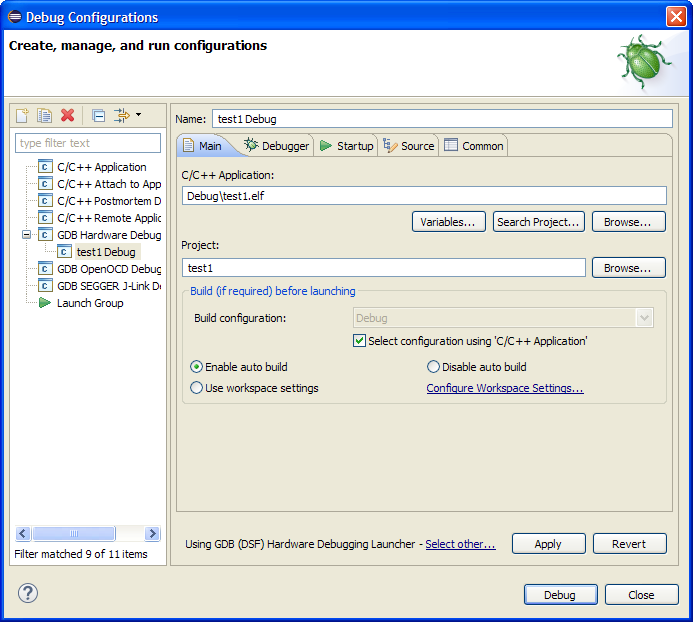Switch to the Common tab
This screenshot has height=622, width=693.
(x=474, y=146)
